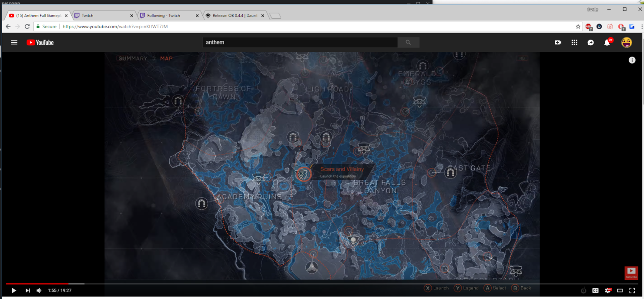The image size is (644, 299).
Task: Open the YouTube notifications bell
Action: point(607,43)
